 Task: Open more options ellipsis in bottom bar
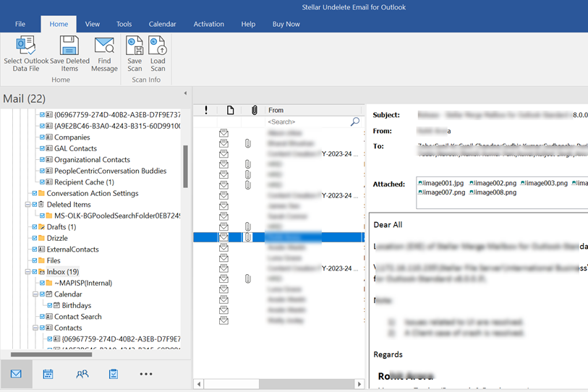point(146,374)
